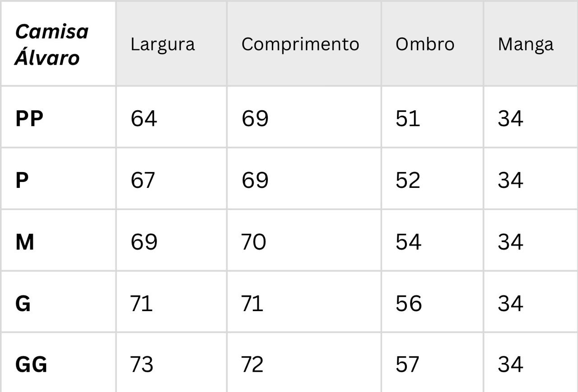Viewport: 578px width, 392px height.
Task: Click GG largura value 73
Action: [142, 364]
